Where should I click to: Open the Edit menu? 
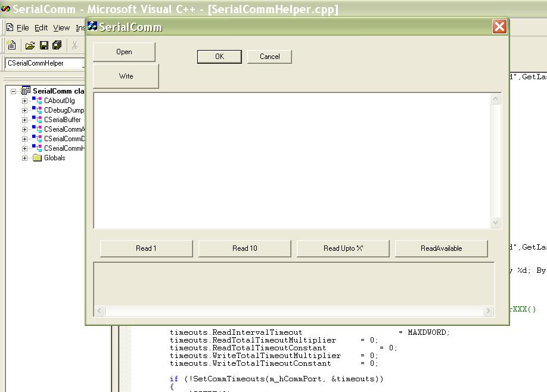[x=41, y=28]
